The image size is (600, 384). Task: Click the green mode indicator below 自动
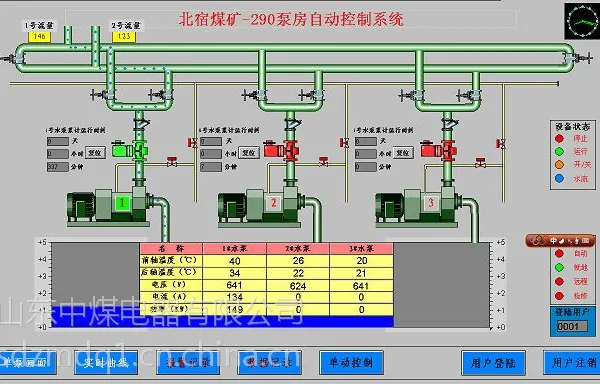click(x=559, y=267)
